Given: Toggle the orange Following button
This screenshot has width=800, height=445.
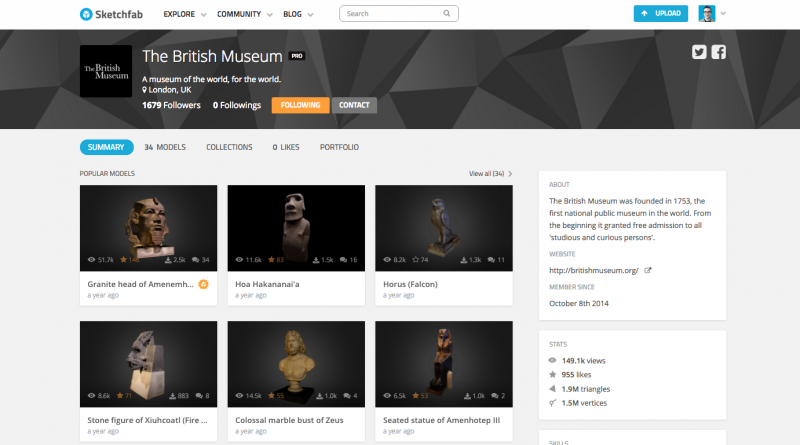Looking at the screenshot, I should (x=300, y=105).
